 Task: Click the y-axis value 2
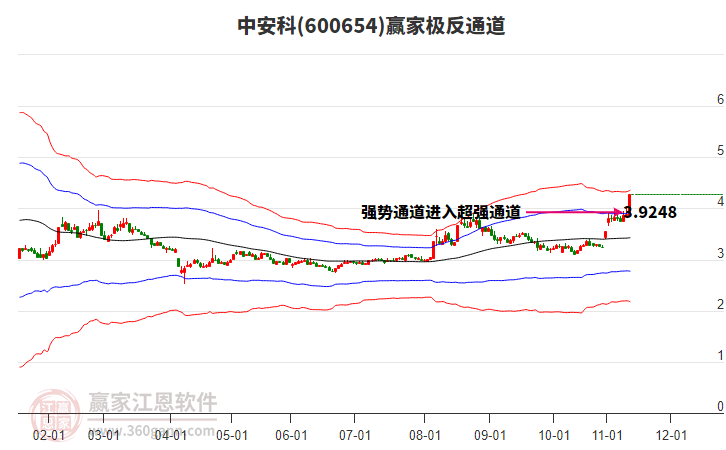click(720, 304)
